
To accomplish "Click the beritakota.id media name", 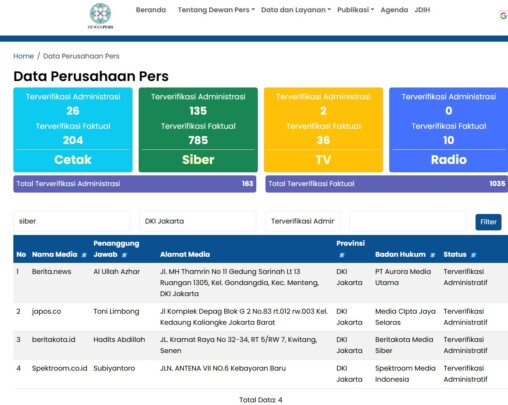I will 53,340.
